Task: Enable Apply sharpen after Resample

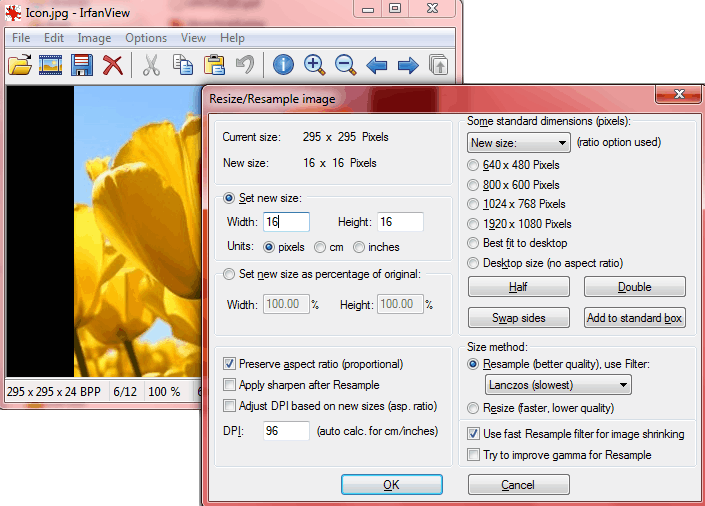Action: pyautogui.click(x=229, y=385)
